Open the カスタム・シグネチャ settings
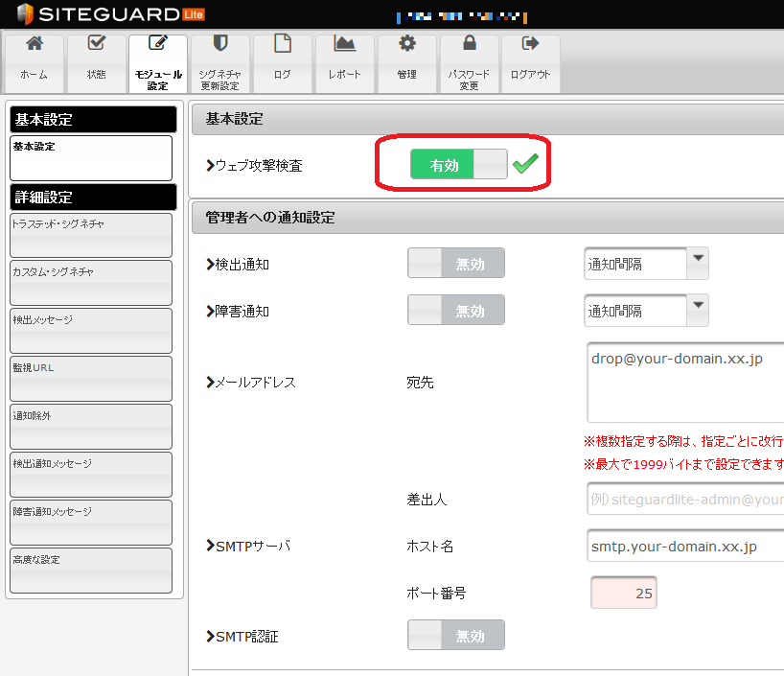This screenshot has height=676, width=784. point(90,282)
